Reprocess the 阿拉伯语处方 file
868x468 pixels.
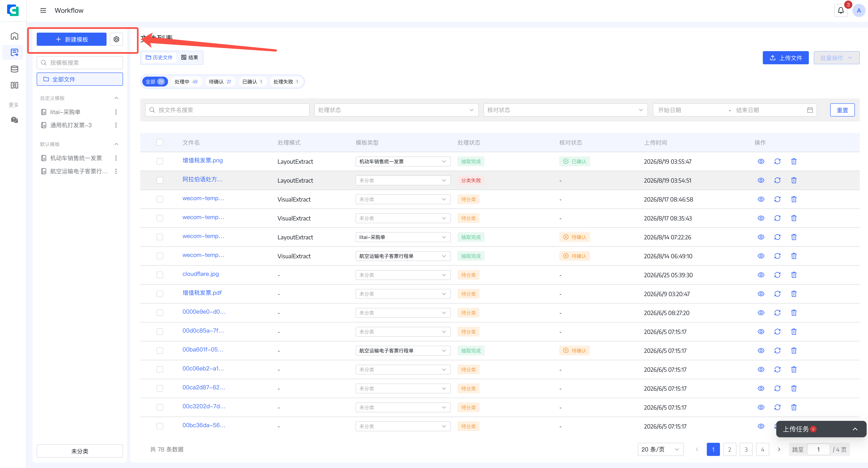point(777,180)
